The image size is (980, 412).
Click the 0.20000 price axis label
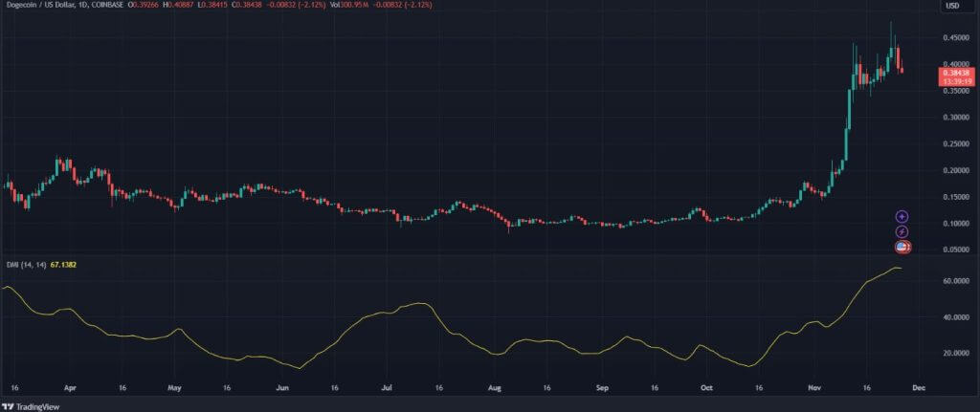coord(956,170)
